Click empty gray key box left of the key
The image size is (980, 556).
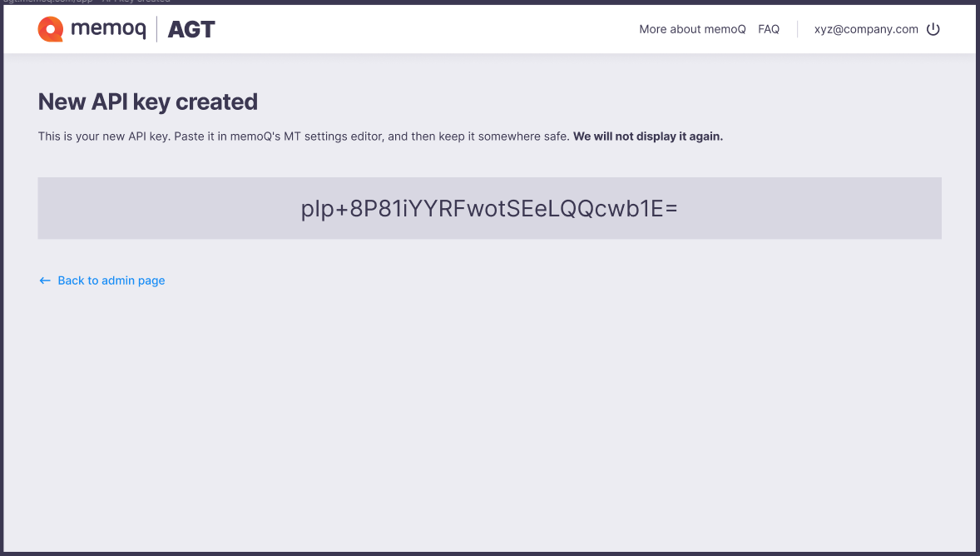169,208
